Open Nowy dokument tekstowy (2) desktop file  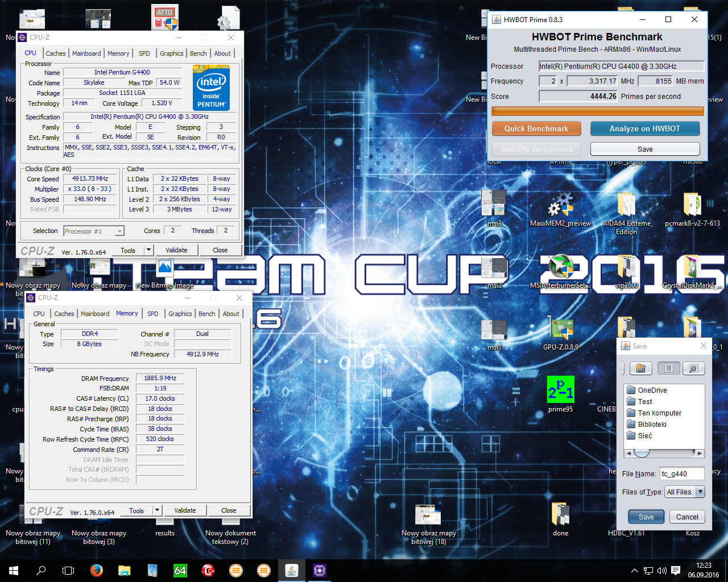230,537
